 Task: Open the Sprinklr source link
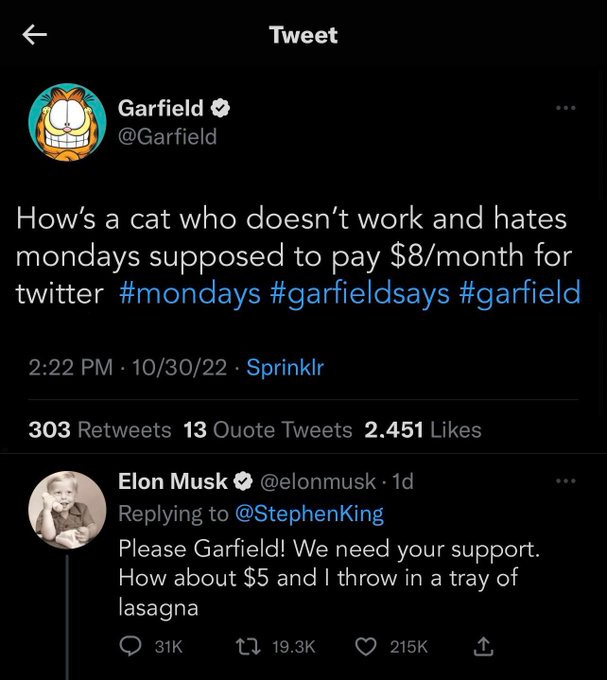point(285,367)
